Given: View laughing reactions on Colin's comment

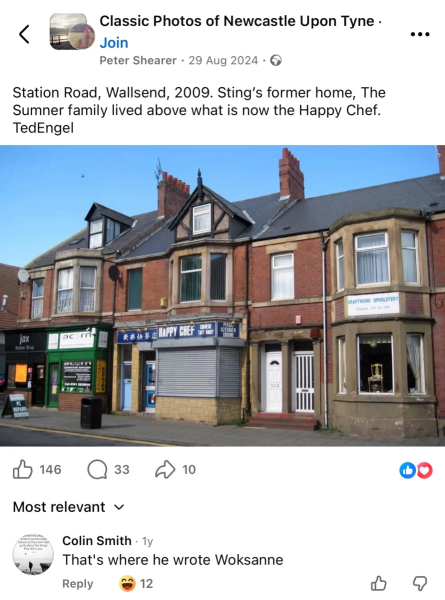Looking at the screenshot, I should click(x=136, y=584).
